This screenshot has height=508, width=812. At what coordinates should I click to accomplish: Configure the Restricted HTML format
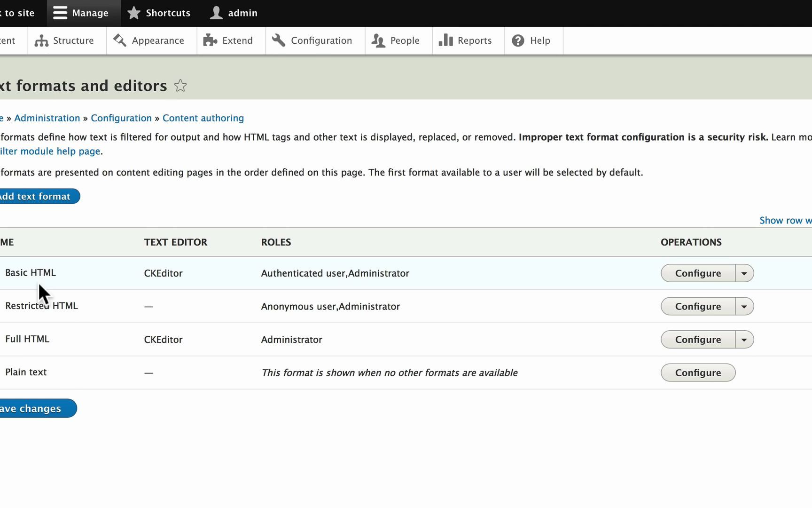tap(698, 307)
